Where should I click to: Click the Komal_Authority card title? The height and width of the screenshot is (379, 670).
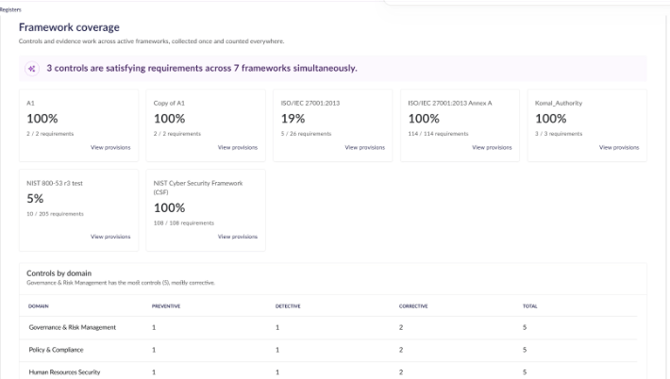pyautogui.click(x=558, y=103)
